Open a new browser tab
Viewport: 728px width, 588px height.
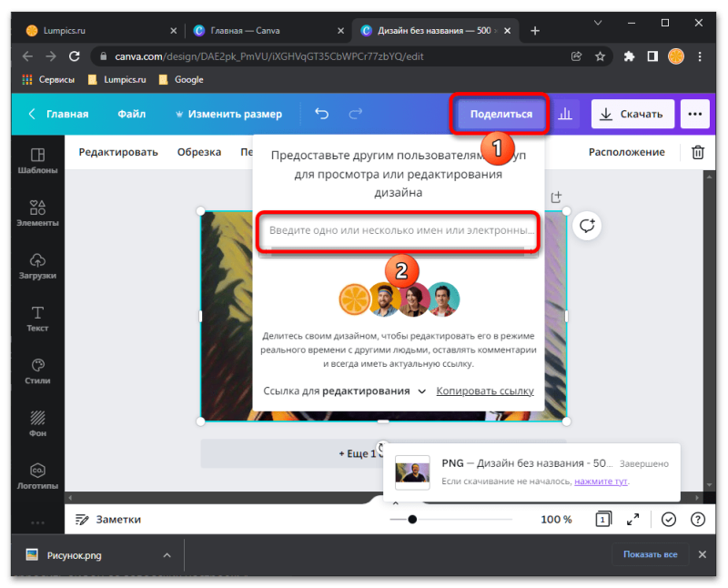[x=535, y=31]
